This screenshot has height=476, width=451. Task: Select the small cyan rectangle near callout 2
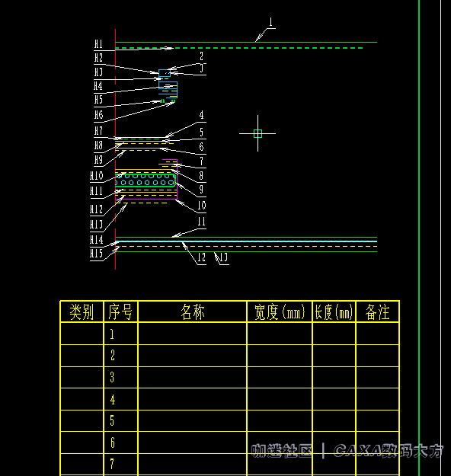coord(165,73)
